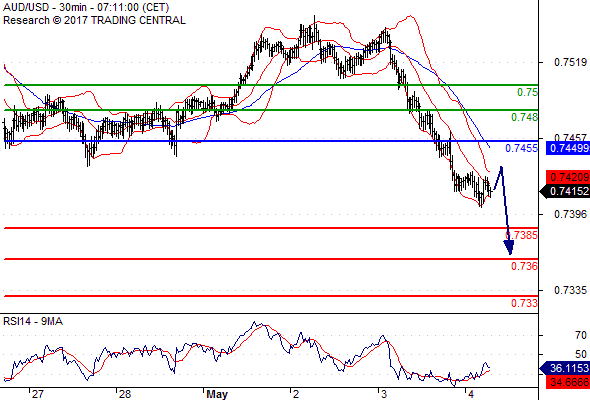Click the AUD/USD 30min chart title
This screenshot has height=400, width=590.
tap(86, 7)
